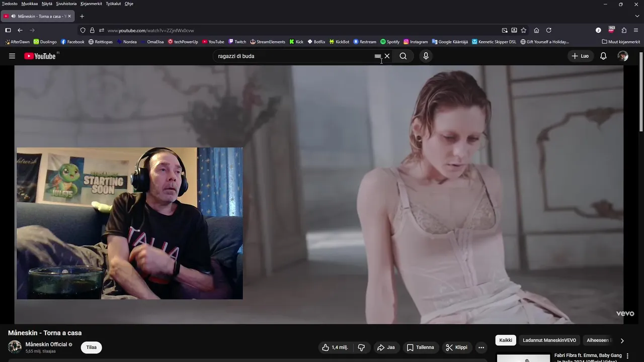Expand the Muut kirjanmerkit folder
Viewport: 644px width, 362px height.
(620, 42)
